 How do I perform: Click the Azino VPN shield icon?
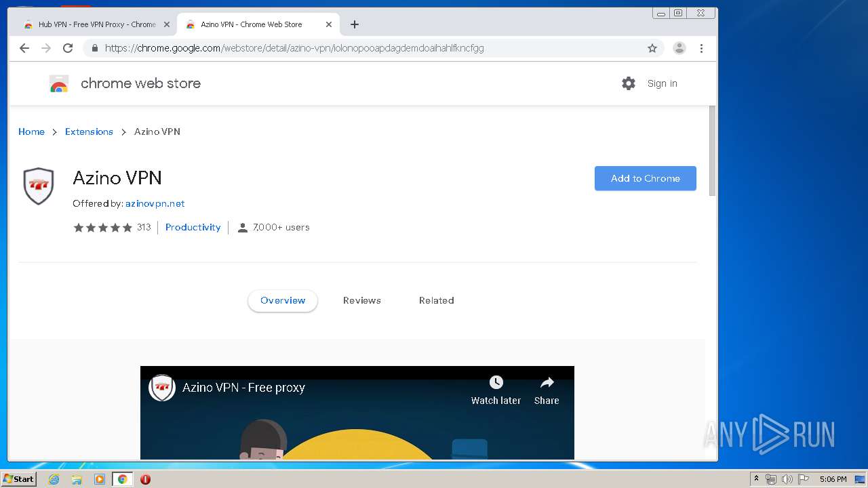[39, 186]
